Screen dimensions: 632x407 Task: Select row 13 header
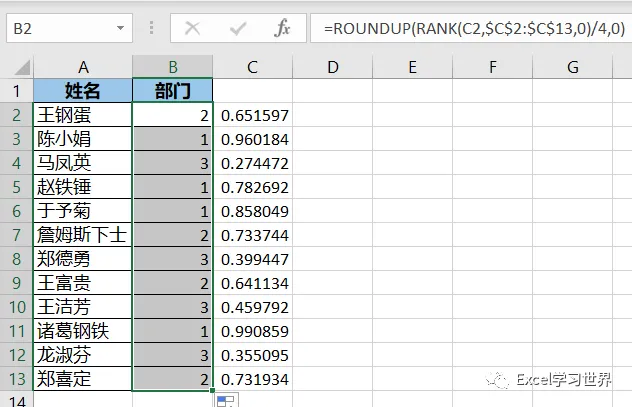(17, 379)
